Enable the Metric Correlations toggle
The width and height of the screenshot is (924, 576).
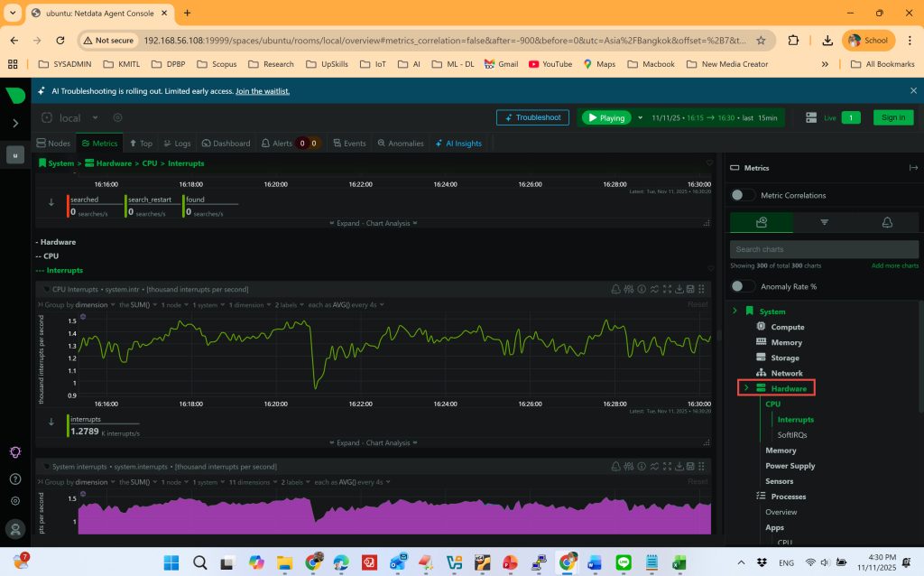(x=743, y=195)
